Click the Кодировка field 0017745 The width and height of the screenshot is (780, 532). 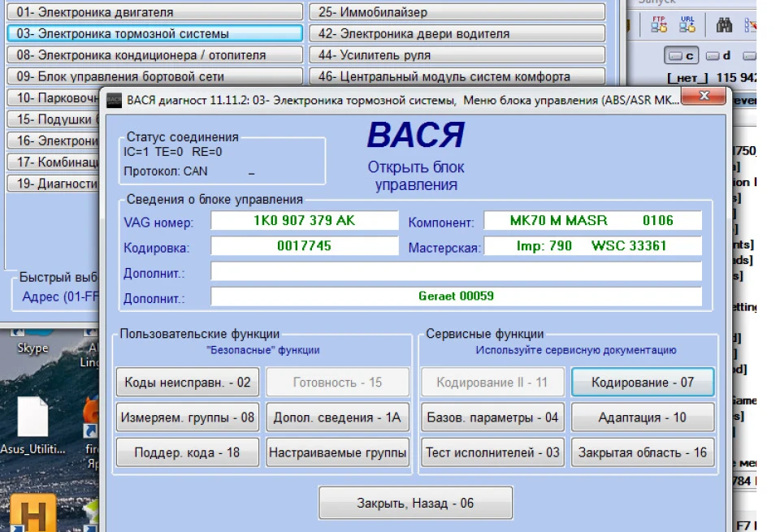coord(305,245)
